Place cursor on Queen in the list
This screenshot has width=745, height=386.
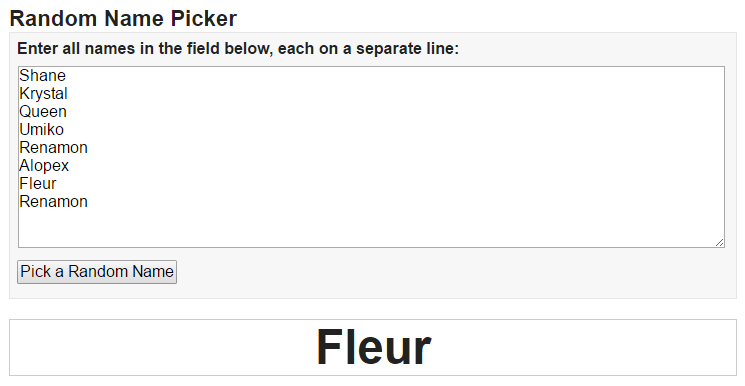point(43,112)
